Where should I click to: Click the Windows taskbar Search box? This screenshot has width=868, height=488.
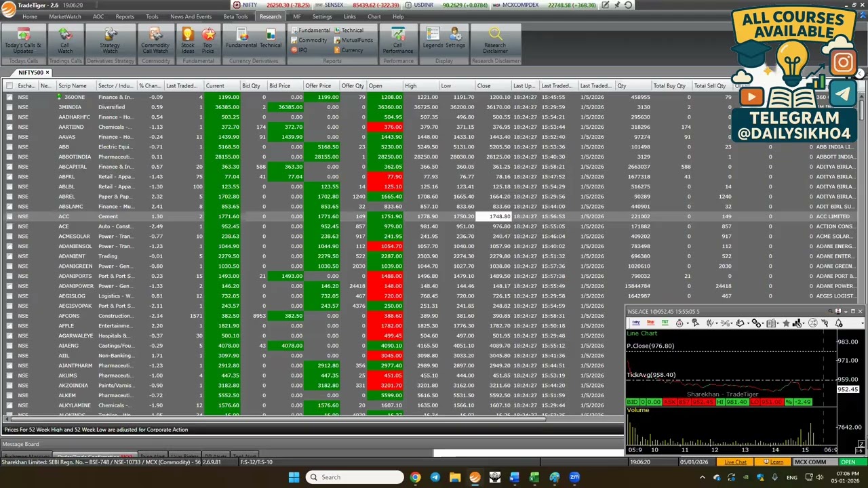point(354,477)
